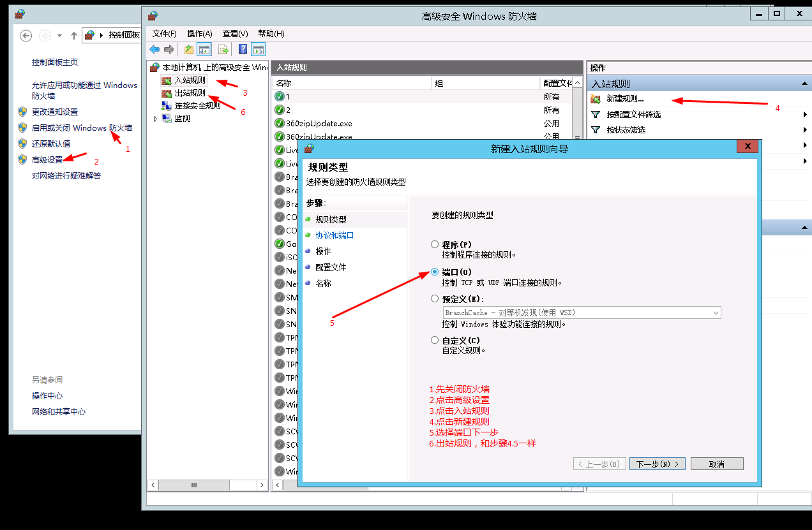
Task: Click the tree pane scrollbar right arrow
Action: point(262,485)
